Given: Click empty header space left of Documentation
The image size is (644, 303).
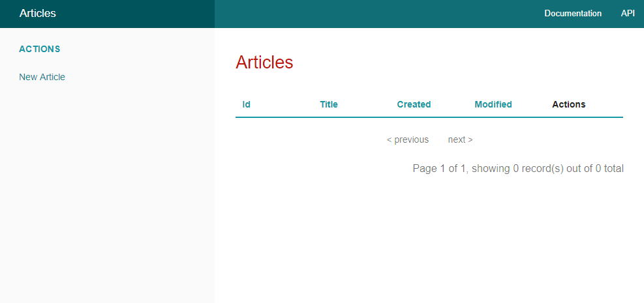Looking at the screenshot, I should (x=378, y=14).
